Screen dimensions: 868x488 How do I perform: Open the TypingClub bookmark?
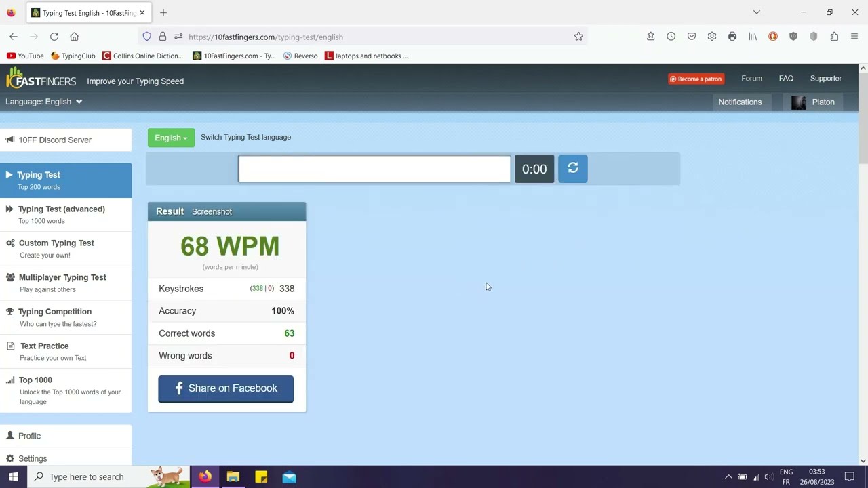(x=73, y=56)
